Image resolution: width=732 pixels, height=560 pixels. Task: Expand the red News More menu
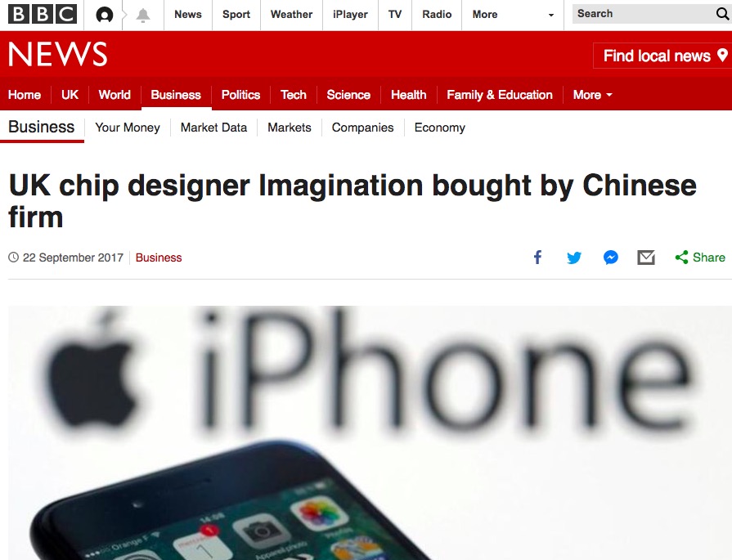[x=592, y=95]
